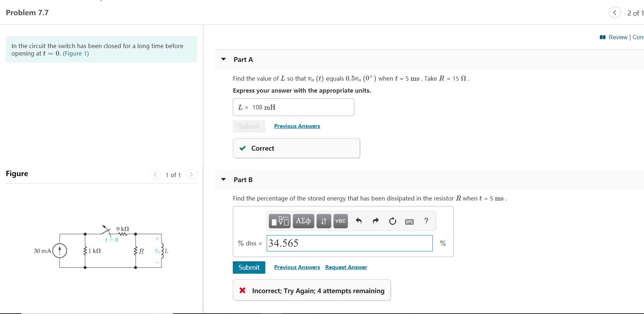Open the question mark help button
Screen dimensions: 644x314
pyautogui.click(x=426, y=221)
